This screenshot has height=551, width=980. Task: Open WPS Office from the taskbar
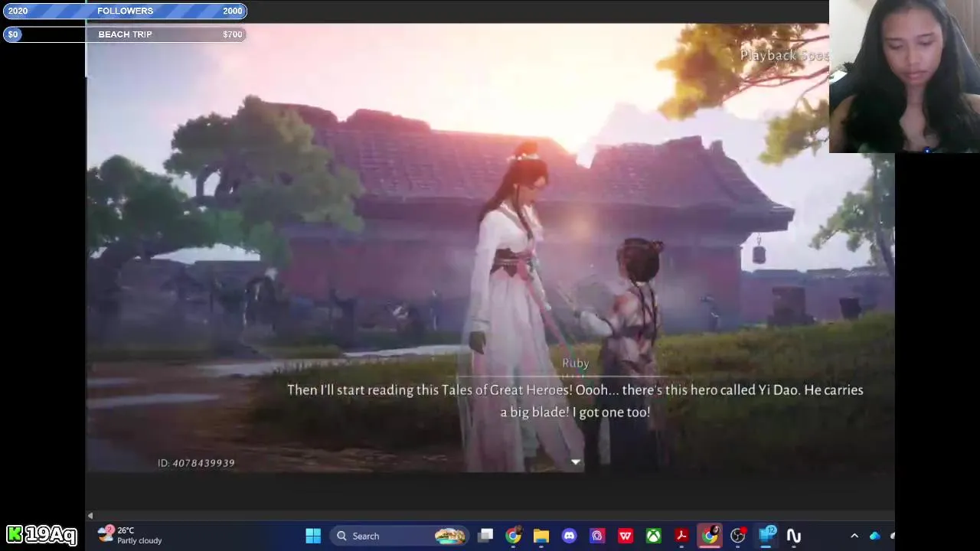[x=626, y=536]
